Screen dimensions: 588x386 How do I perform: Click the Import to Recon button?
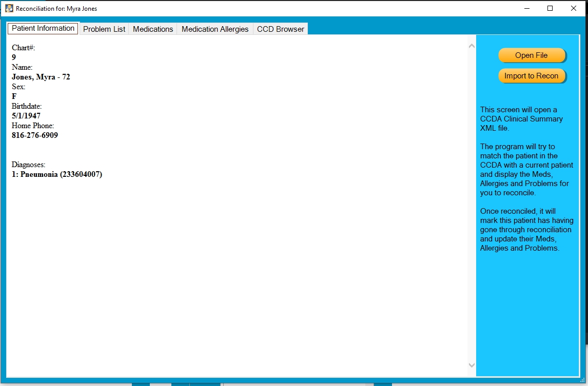coord(532,76)
